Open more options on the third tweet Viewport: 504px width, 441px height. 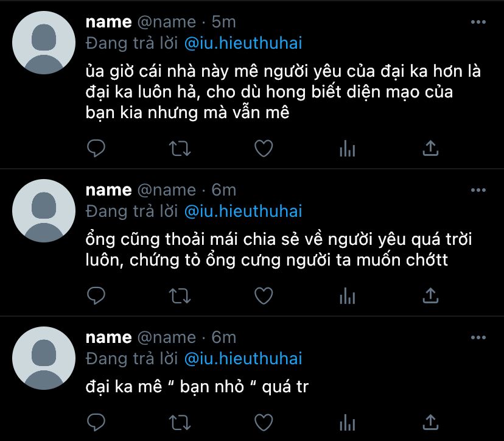click(478, 337)
